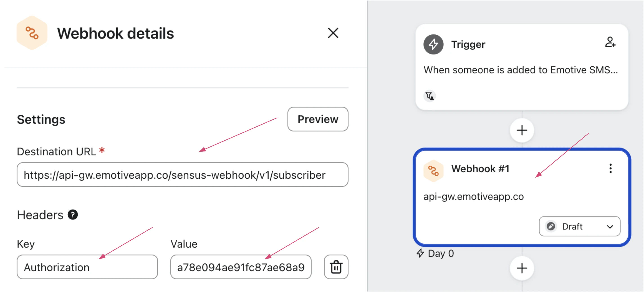Click the Webhook details hexagon icon
Viewport: 644px width, 292px height.
[x=32, y=32]
